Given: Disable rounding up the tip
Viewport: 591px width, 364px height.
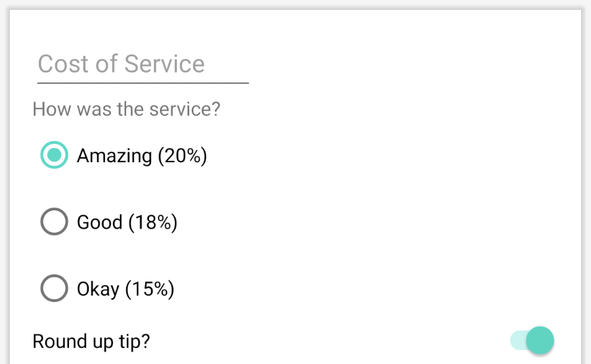Looking at the screenshot, I should click(x=532, y=341).
